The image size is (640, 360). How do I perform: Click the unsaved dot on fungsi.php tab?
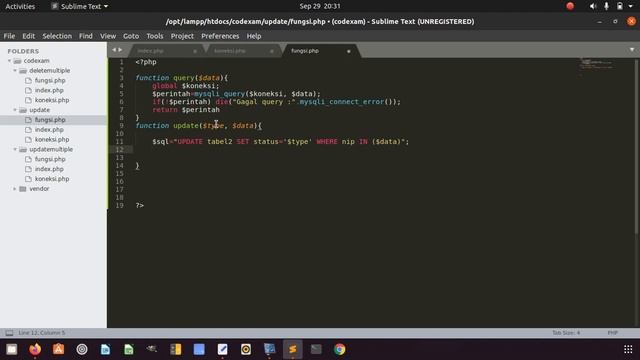tap(349, 51)
